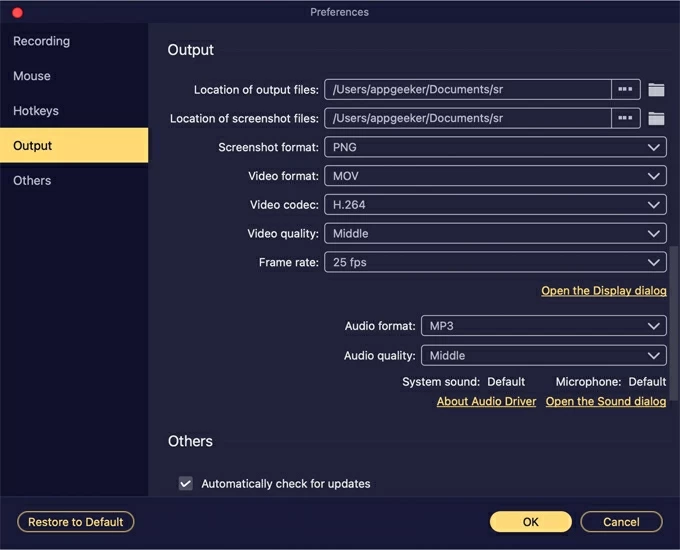Open the Video quality dropdown
The width and height of the screenshot is (680, 550).
(x=494, y=234)
